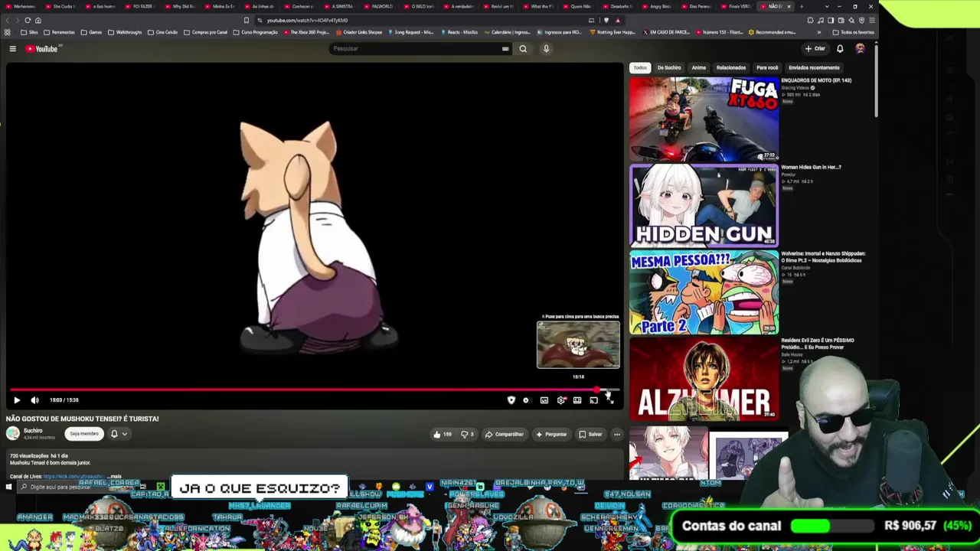The width and height of the screenshot is (980, 551).
Task: Switch to theater mode
Action: click(x=577, y=399)
